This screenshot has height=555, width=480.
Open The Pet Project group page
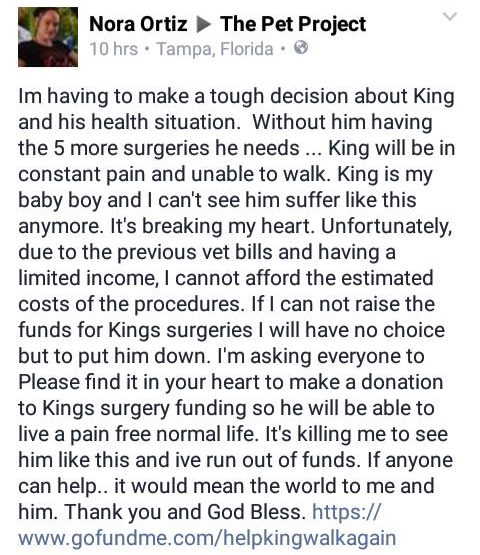coord(293,24)
